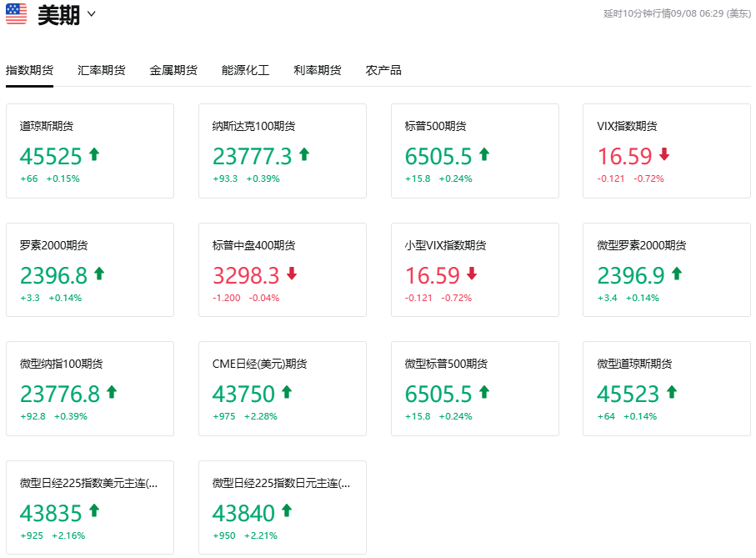Viewport: 756px width, 558px height.
Task: Click the price 23777.3
Action: tap(253, 156)
